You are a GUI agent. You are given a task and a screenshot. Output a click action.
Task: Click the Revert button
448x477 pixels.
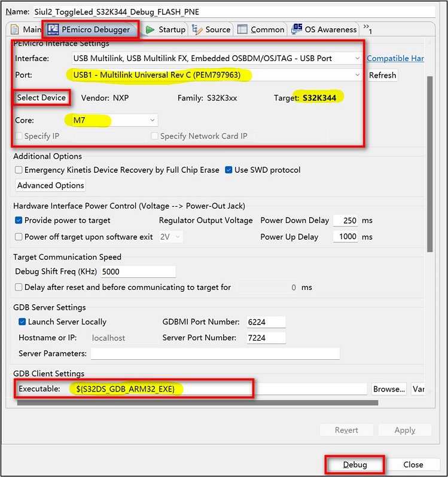point(346,430)
